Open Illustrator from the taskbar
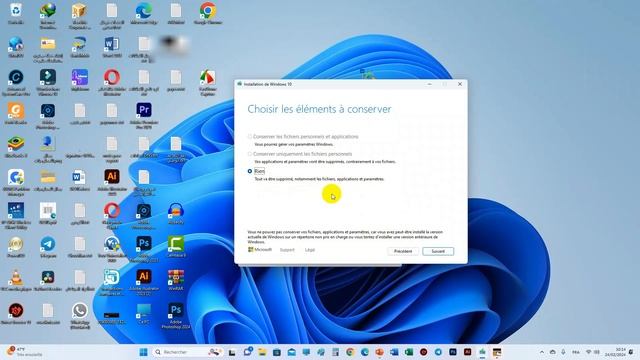640x360 pixels. (468, 352)
